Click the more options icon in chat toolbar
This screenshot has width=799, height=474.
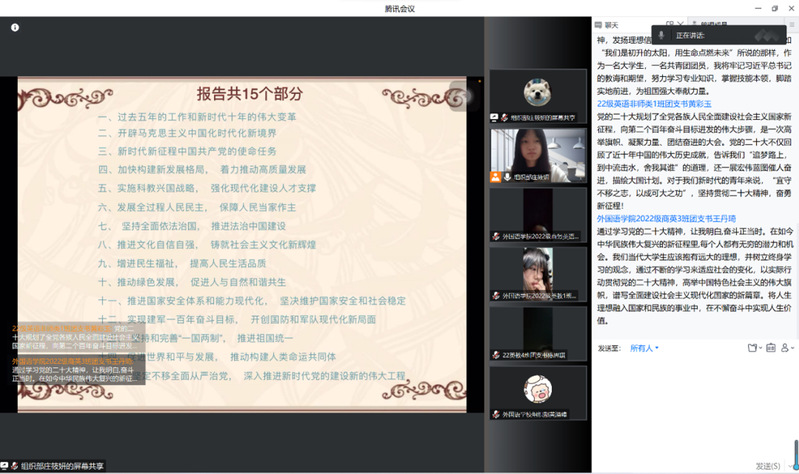click(x=786, y=347)
